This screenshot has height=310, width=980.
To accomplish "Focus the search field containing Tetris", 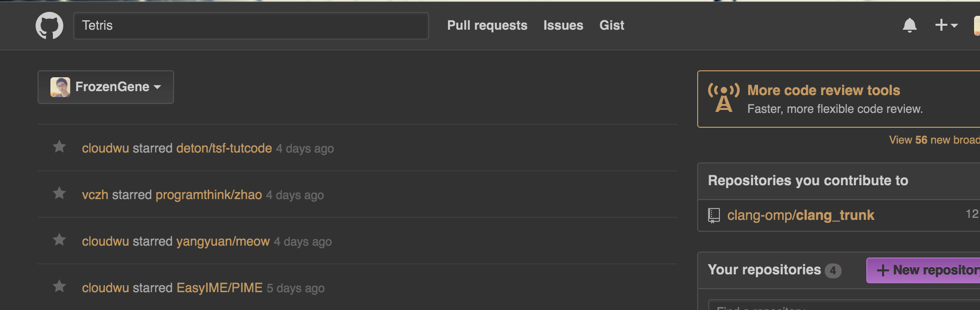I will pos(251,26).
